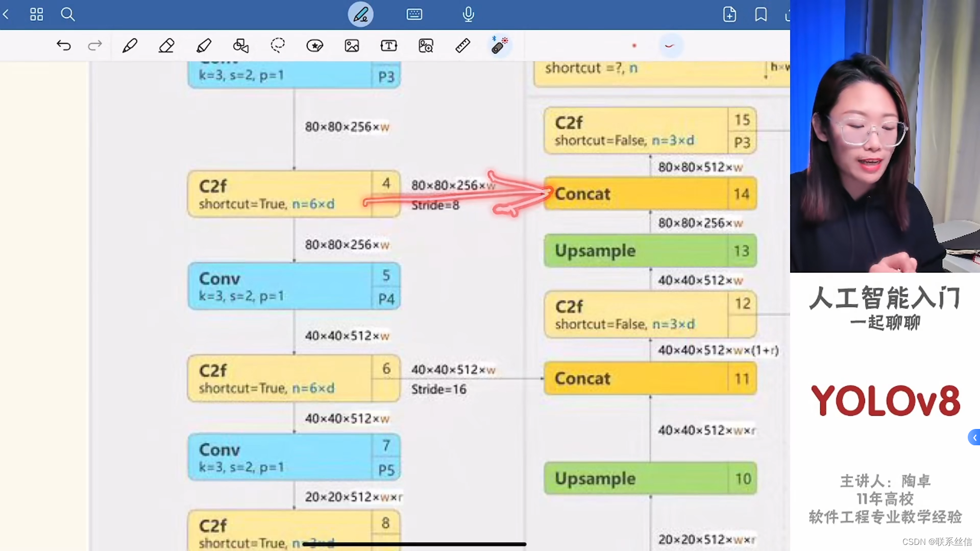The width and height of the screenshot is (980, 551).
Task: Click the YOLOv8 title text
Action: click(x=886, y=401)
